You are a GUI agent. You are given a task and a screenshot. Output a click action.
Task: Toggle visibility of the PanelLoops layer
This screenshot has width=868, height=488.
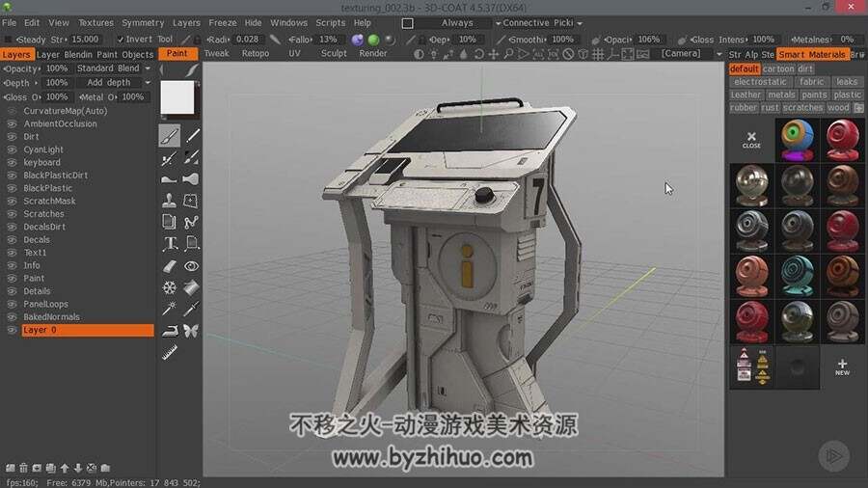[11, 305]
